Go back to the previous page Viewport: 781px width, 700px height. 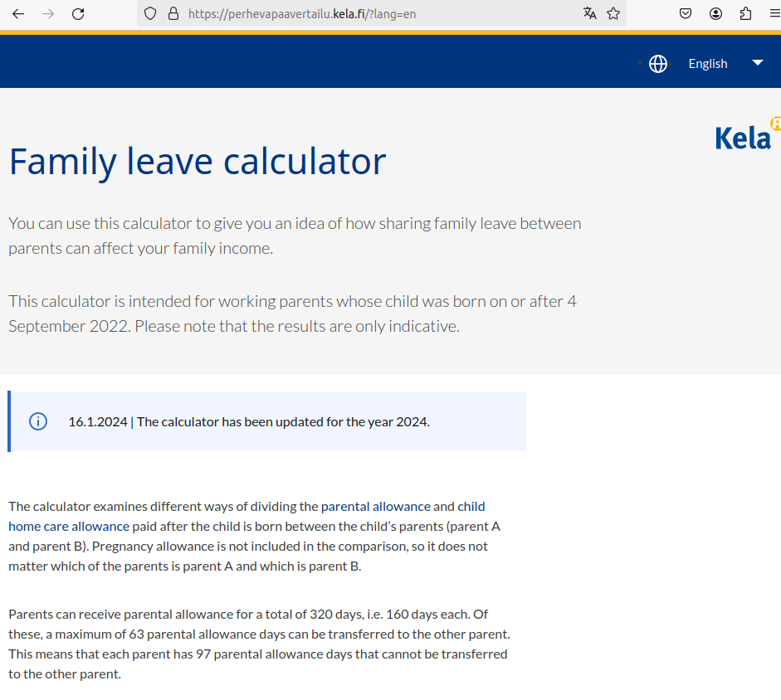click(18, 13)
